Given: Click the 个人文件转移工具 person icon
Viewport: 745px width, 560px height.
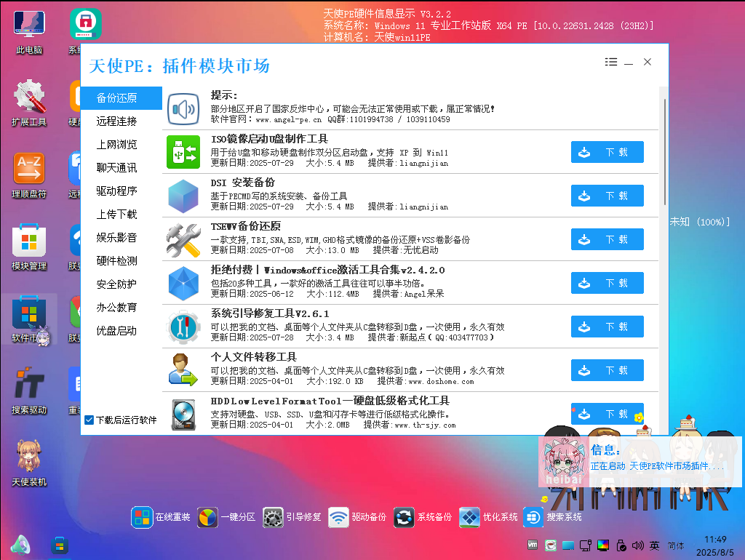Looking at the screenshot, I should tap(183, 370).
